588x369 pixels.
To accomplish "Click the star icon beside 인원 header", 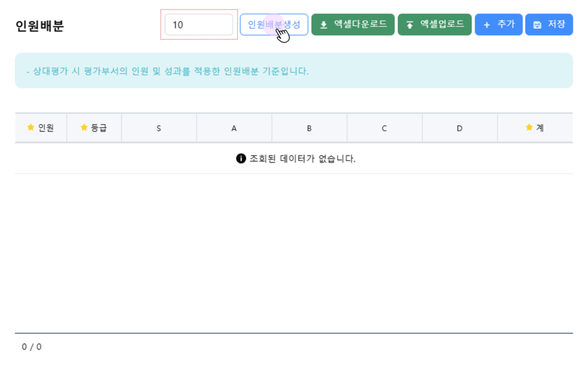I will (x=31, y=127).
